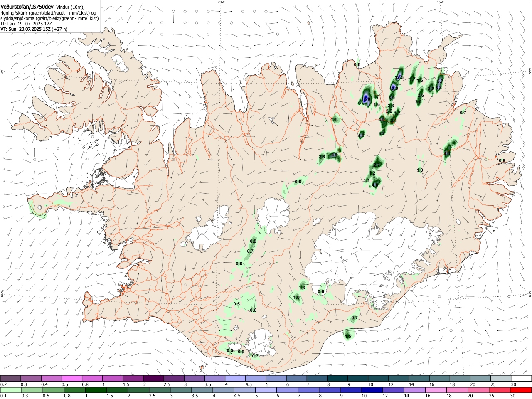
Task: Click the '15W' longitude label
Action: tap(440, 2)
